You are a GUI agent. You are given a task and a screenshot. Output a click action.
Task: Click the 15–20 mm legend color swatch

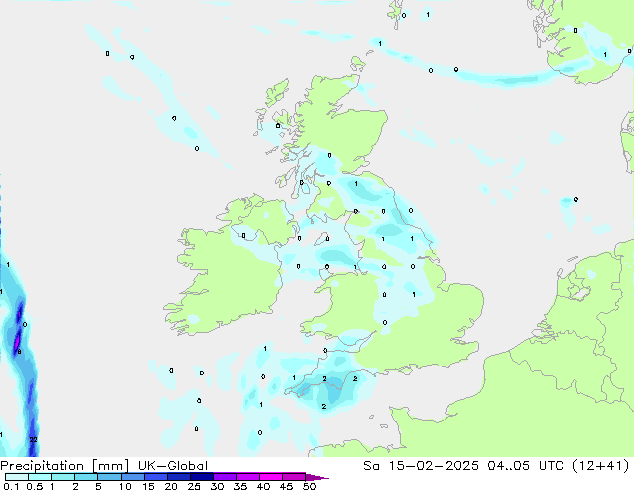coord(156,477)
